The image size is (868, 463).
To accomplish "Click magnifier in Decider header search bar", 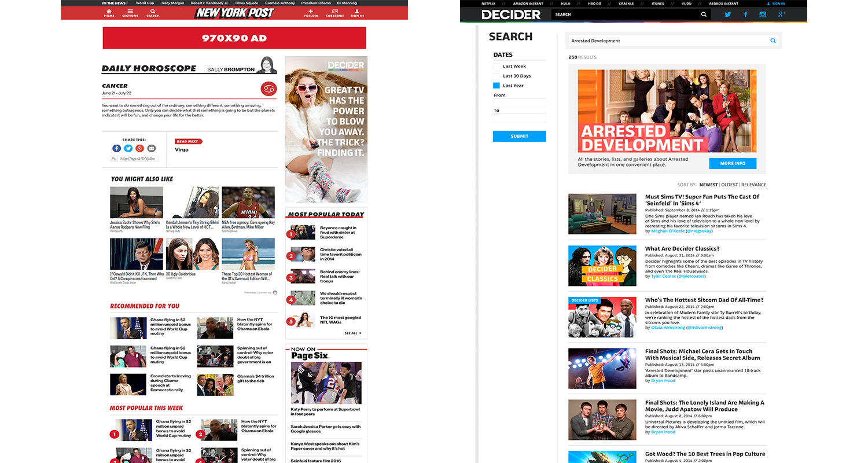I will click(x=704, y=14).
